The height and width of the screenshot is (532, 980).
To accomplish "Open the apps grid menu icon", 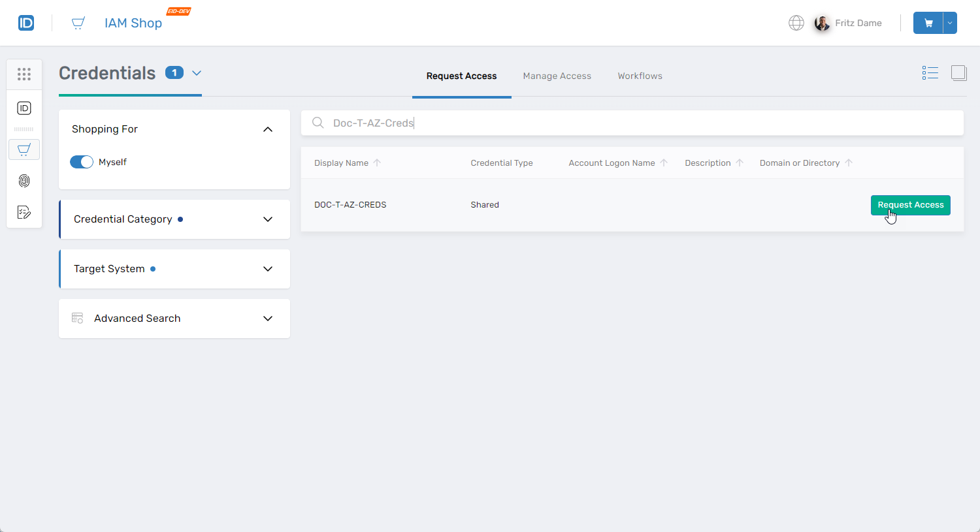I will [x=24, y=74].
